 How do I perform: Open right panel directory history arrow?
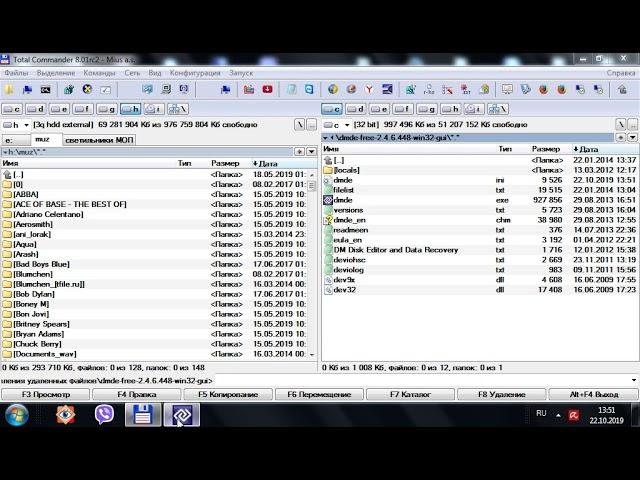[x=632, y=138]
